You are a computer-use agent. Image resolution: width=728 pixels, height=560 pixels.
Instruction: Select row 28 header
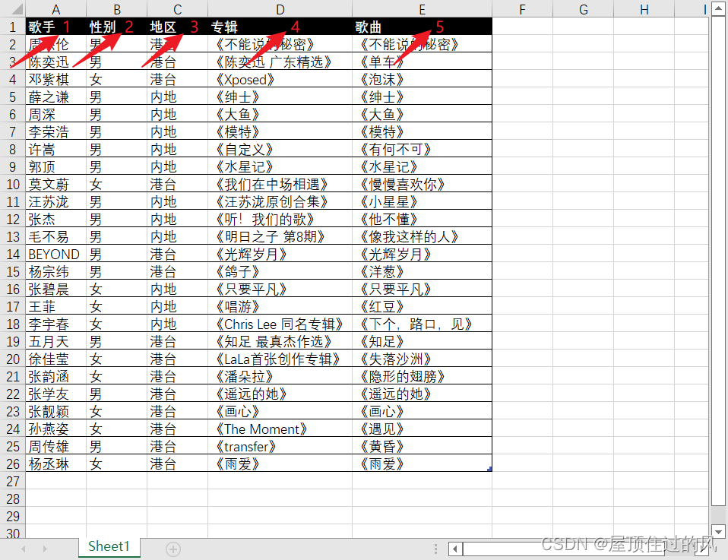click(x=12, y=498)
